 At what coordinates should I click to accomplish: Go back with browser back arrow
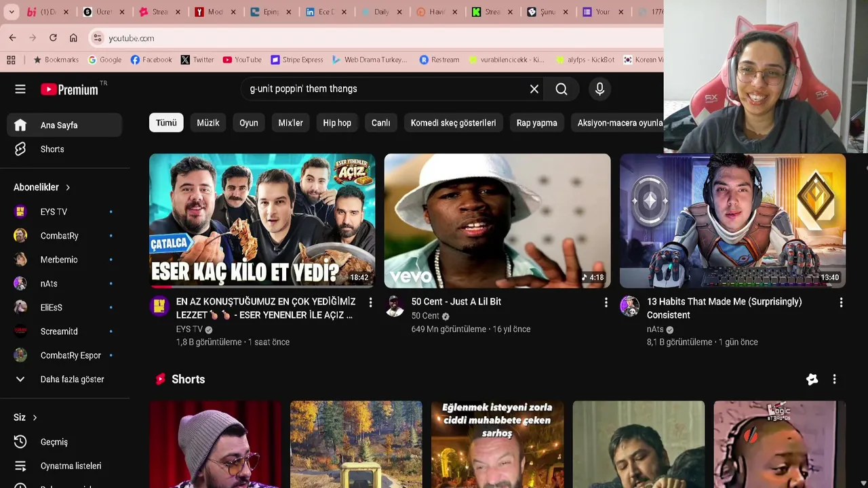12,38
